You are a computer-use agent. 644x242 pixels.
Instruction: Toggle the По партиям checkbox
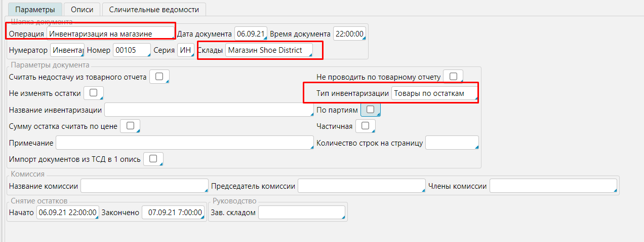[371, 110]
